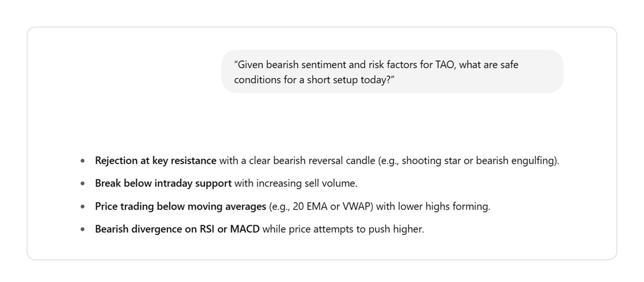This screenshot has height=282, width=644.
Task: Click the bullet dot before "Price trading below"
Action: 83,207
